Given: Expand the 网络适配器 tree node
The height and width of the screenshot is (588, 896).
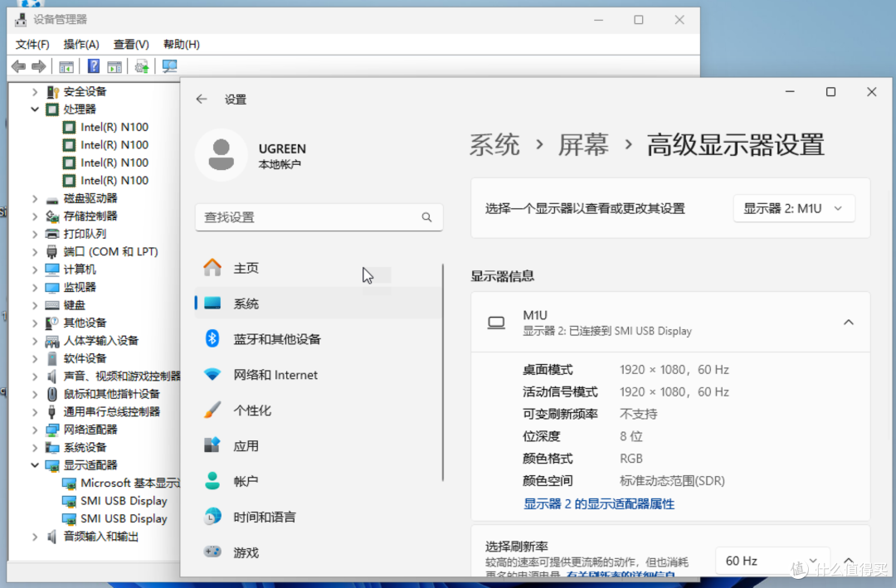Looking at the screenshot, I should coord(35,430).
